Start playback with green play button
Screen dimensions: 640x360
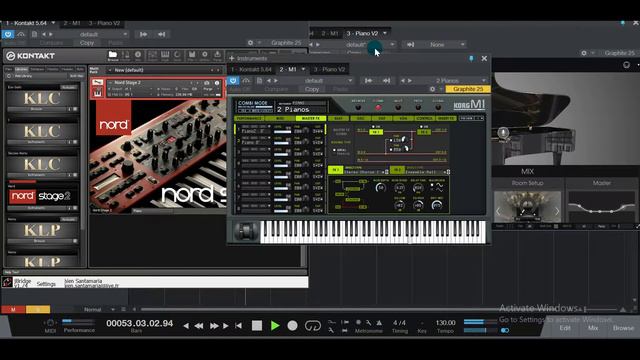tap(275, 325)
